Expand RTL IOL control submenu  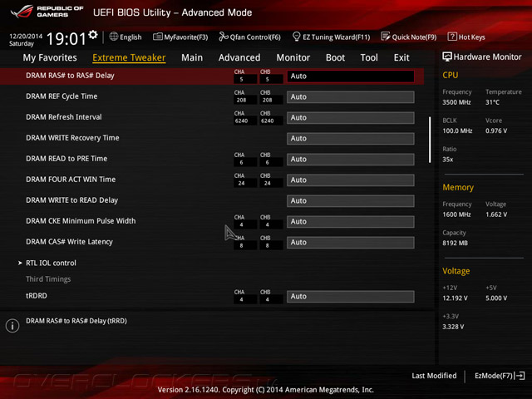pos(51,263)
